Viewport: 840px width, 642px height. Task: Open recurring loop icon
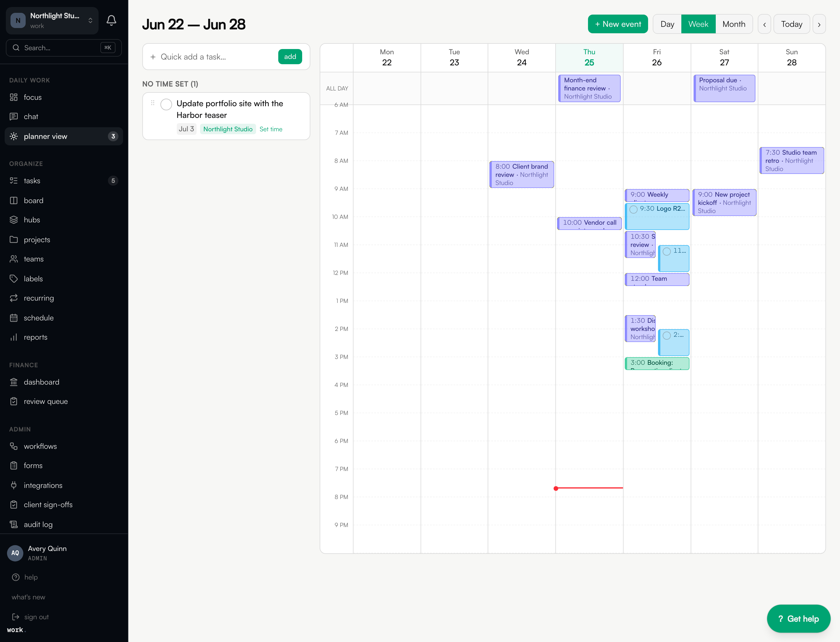click(14, 298)
